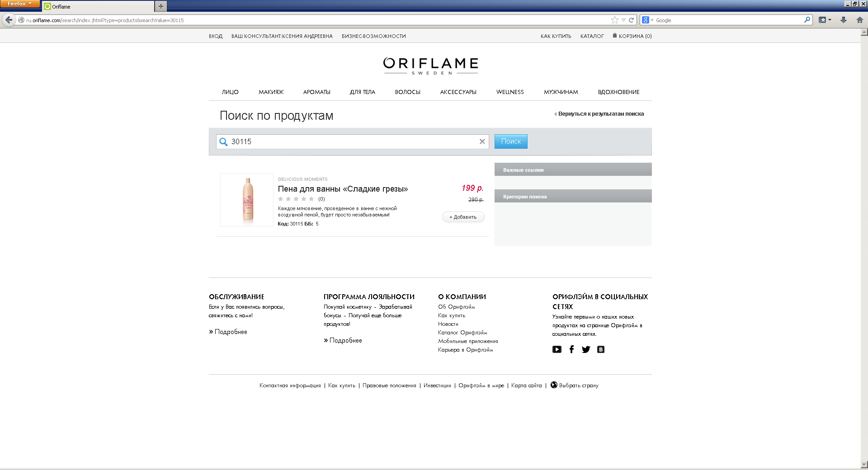This screenshot has height=470, width=868.
Task: Open Карьера в Орифлэйм footer link
Action: point(466,350)
